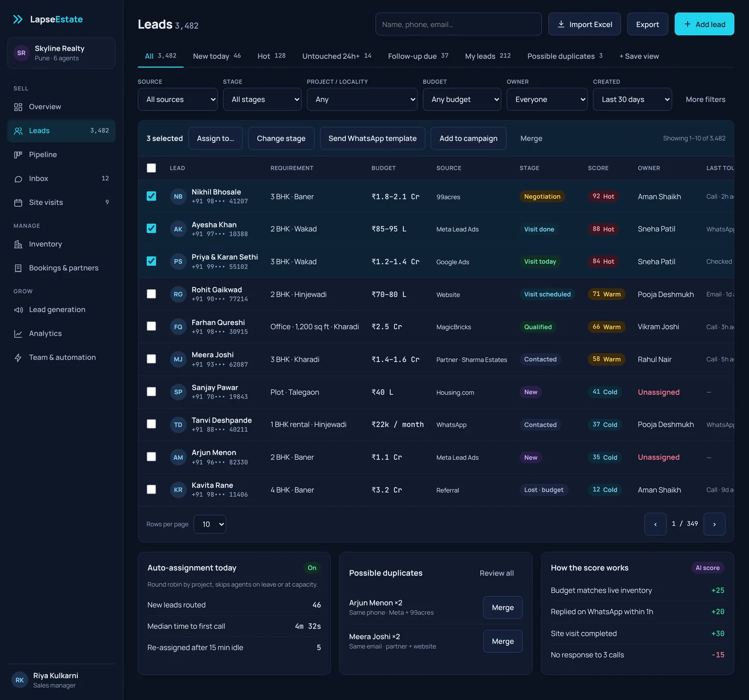Image resolution: width=749 pixels, height=700 pixels.
Task: Open Pipeline via its kanban icon
Action: click(x=18, y=155)
